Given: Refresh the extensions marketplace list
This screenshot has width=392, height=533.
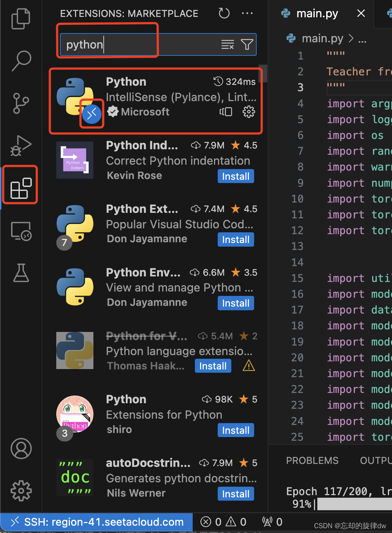Looking at the screenshot, I should tap(224, 14).
